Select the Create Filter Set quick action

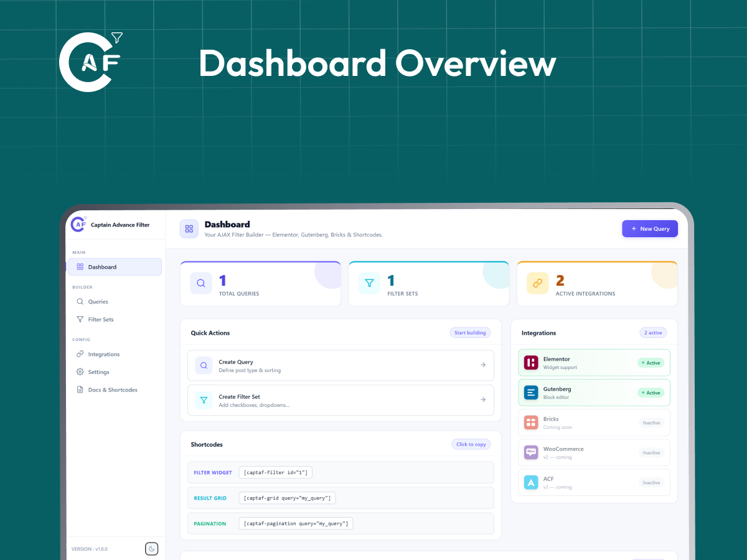click(x=341, y=400)
